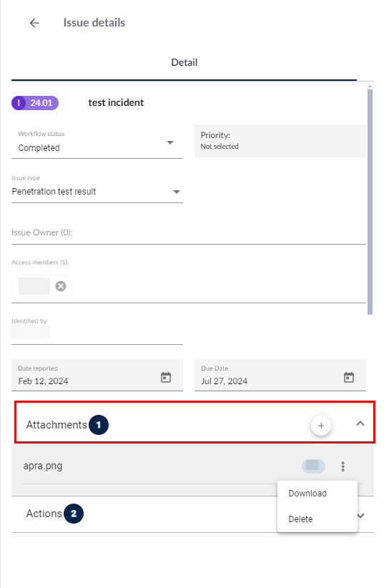Image resolution: width=384 pixels, height=588 pixels.
Task: Select Download from the context menu
Action: click(307, 493)
